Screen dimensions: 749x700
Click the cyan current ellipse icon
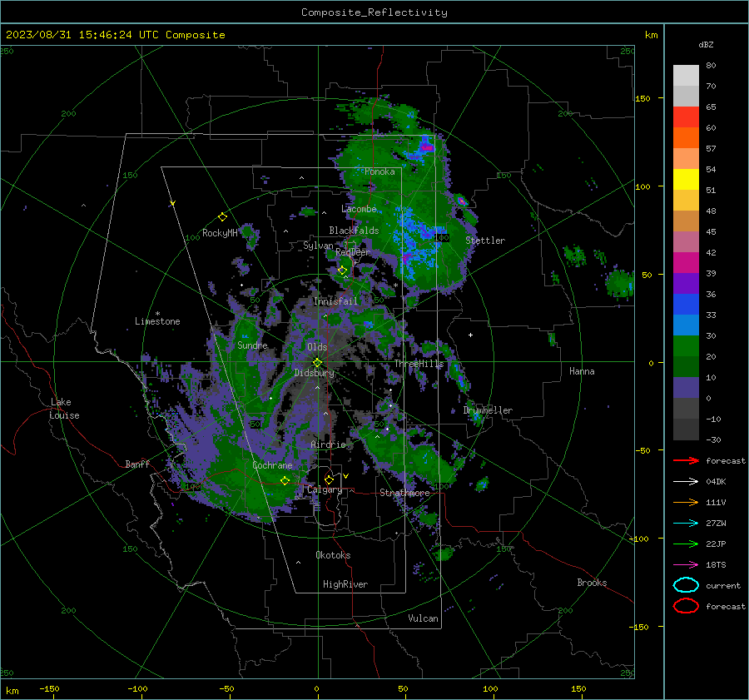point(686,585)
